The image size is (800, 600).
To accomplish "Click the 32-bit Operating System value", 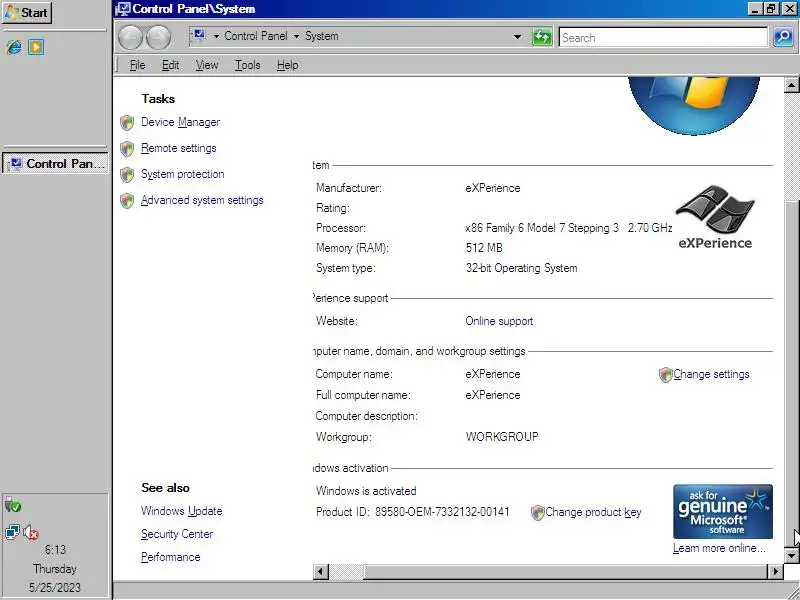I will coord(521,268).
